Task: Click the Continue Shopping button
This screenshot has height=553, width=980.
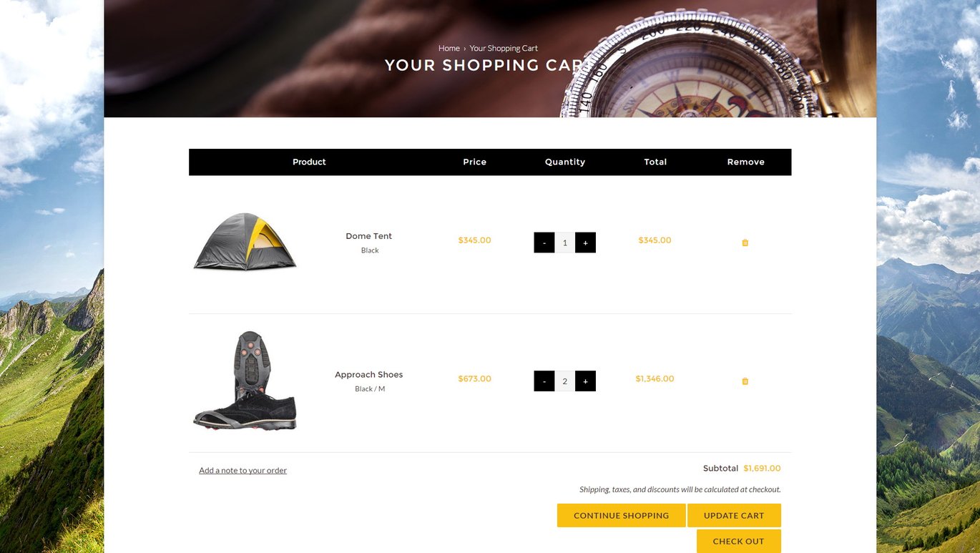Action: click(x=621, y=516)
